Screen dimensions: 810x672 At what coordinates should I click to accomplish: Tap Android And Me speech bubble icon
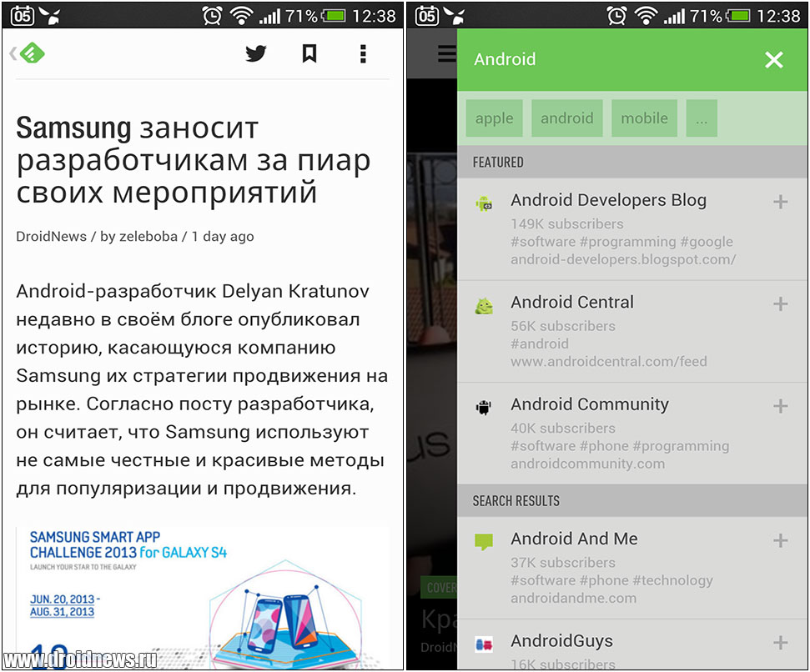coord(484,542)
